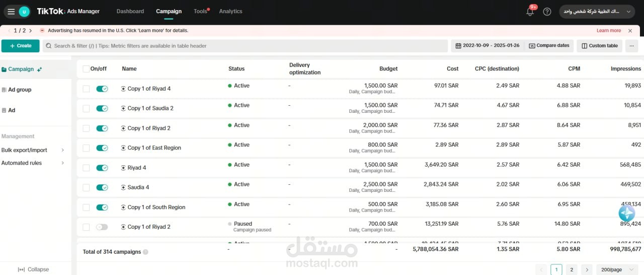Click the Learn more link
Screen dimensions: 644x275
point(609,31)
